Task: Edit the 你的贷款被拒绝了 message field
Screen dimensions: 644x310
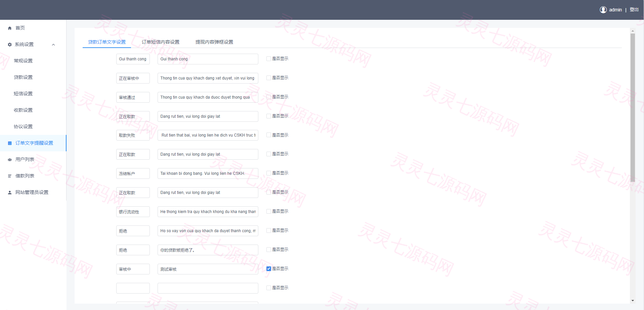Action: point(208,250)
